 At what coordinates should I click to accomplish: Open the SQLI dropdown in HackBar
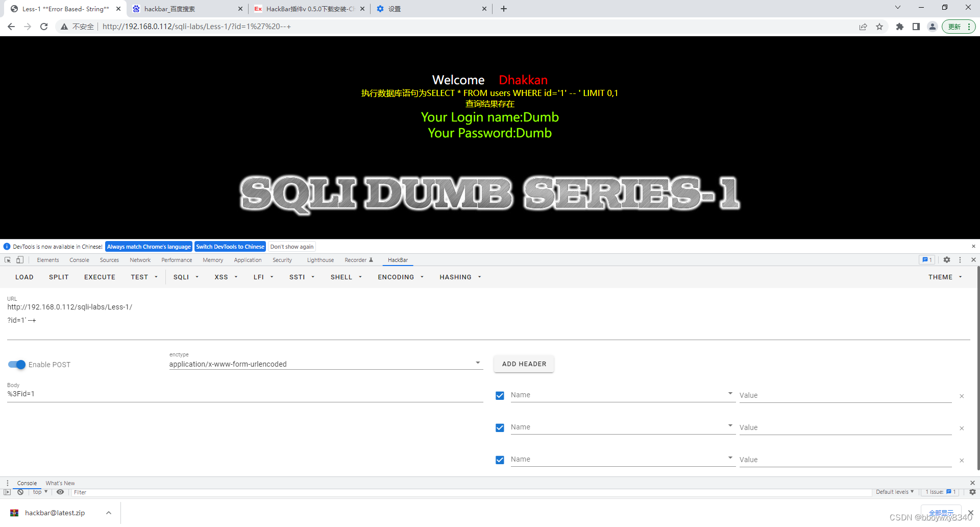click(x=186, y=277)
